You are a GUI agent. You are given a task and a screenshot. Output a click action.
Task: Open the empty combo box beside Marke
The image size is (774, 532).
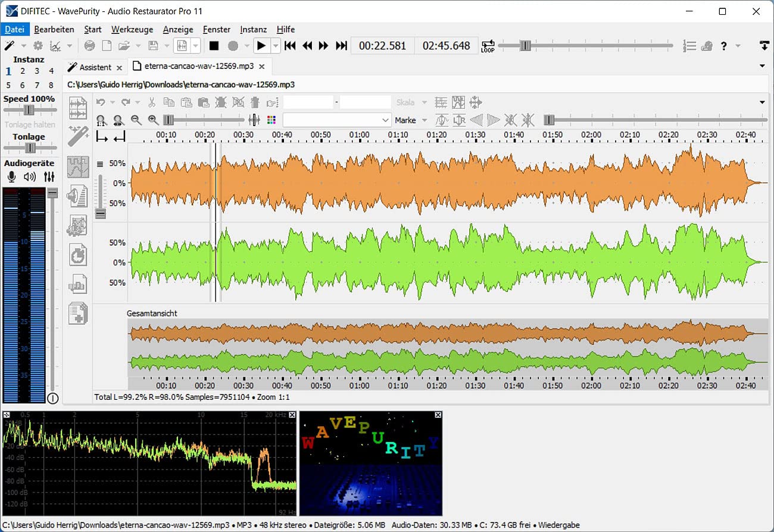[x=337, y=120]
